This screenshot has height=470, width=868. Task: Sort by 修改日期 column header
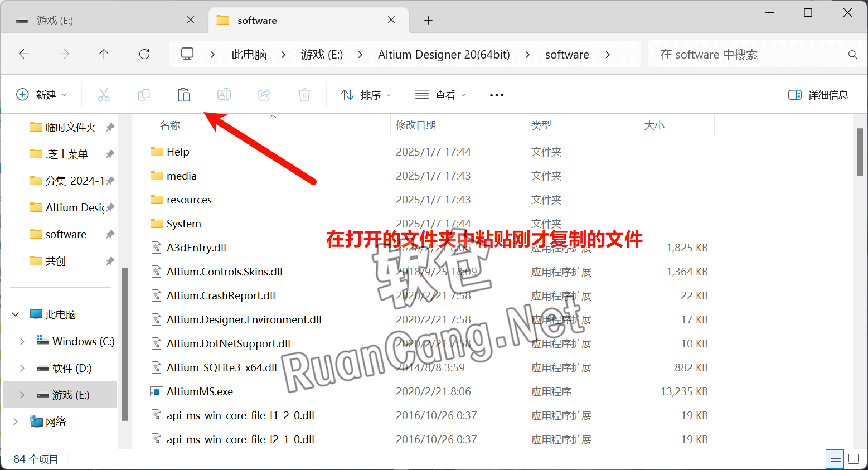coord(416,125)
